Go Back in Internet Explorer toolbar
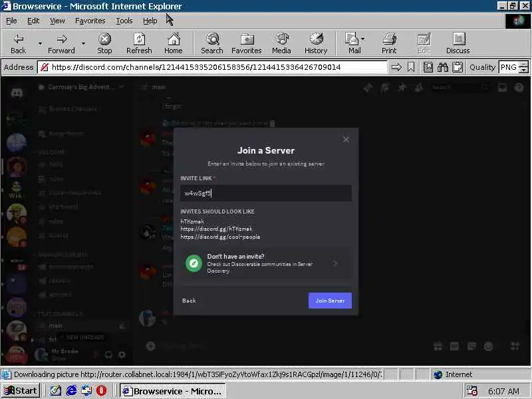532x399 pixels. point(19,43)
